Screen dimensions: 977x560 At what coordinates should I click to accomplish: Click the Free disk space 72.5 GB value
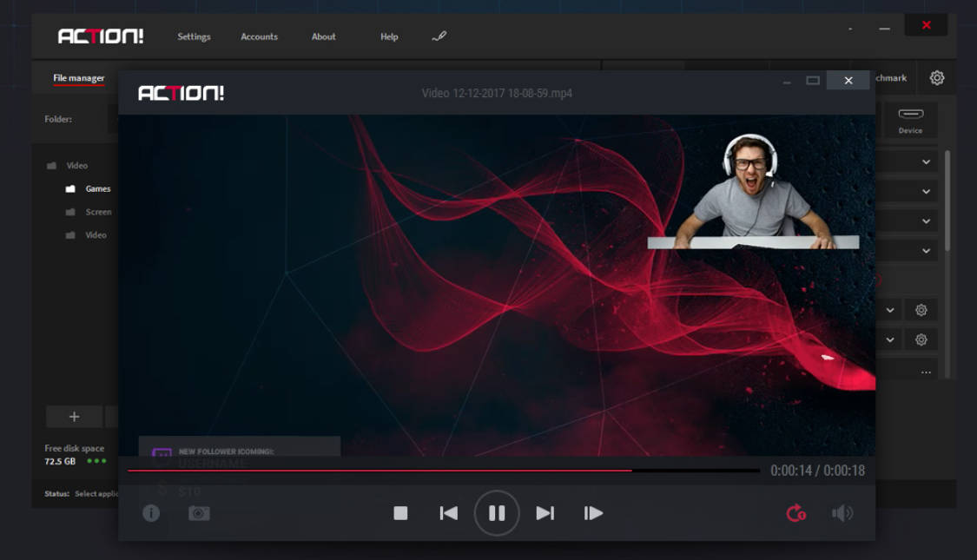pyautogui.click(x=60, y=462)
